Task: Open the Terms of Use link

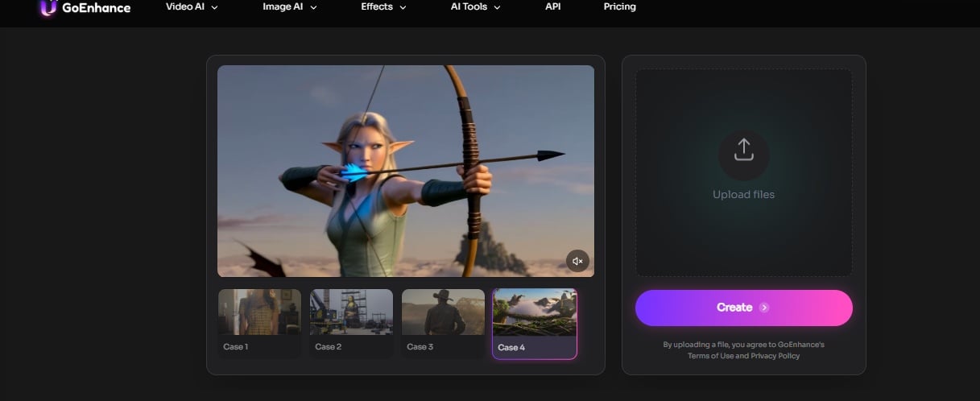Action: [x=710, y=356]
